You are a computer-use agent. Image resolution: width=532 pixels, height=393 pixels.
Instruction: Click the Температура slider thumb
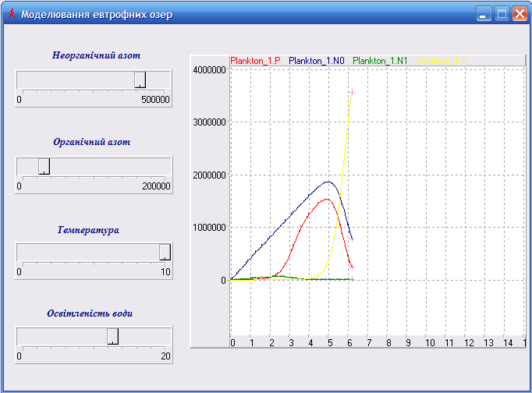click(x=165, y=253)
